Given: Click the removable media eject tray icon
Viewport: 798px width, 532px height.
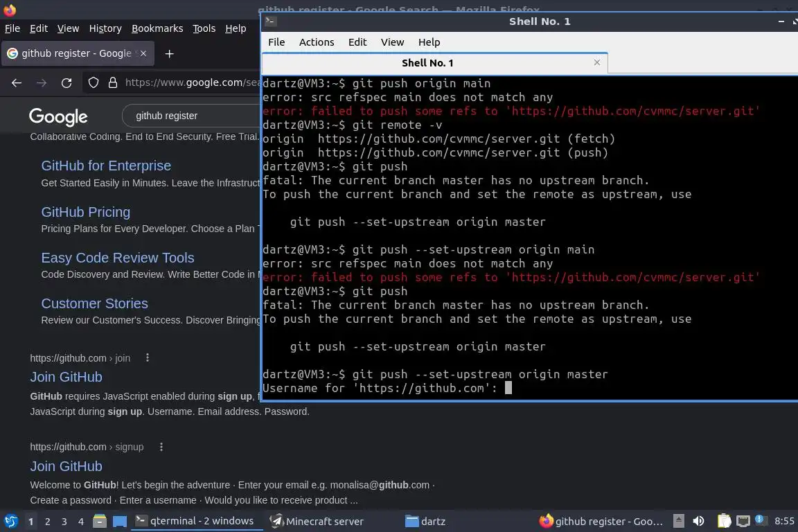Looking at the screenshot, I should [678, 522].
